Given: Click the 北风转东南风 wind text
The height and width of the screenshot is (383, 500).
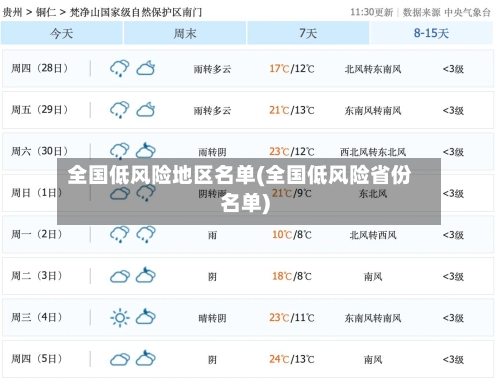Looking at the screenshot, I should click(373, 69).
